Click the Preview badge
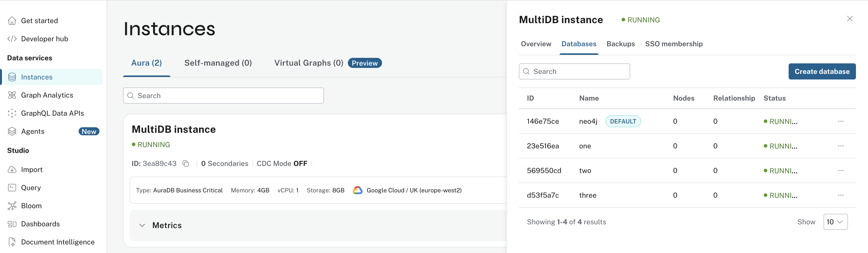 [x=365, y=63]
